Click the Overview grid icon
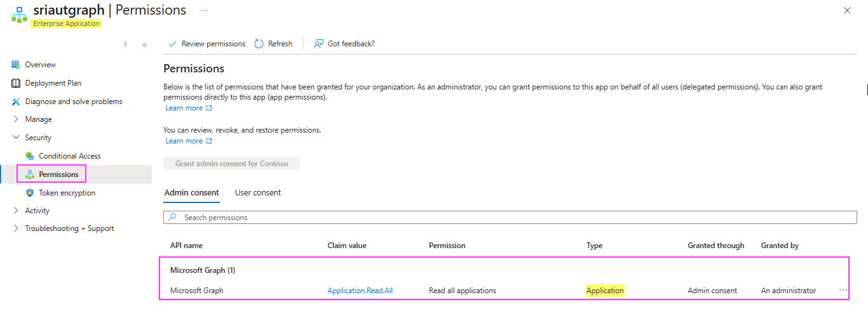 point(16,65)
